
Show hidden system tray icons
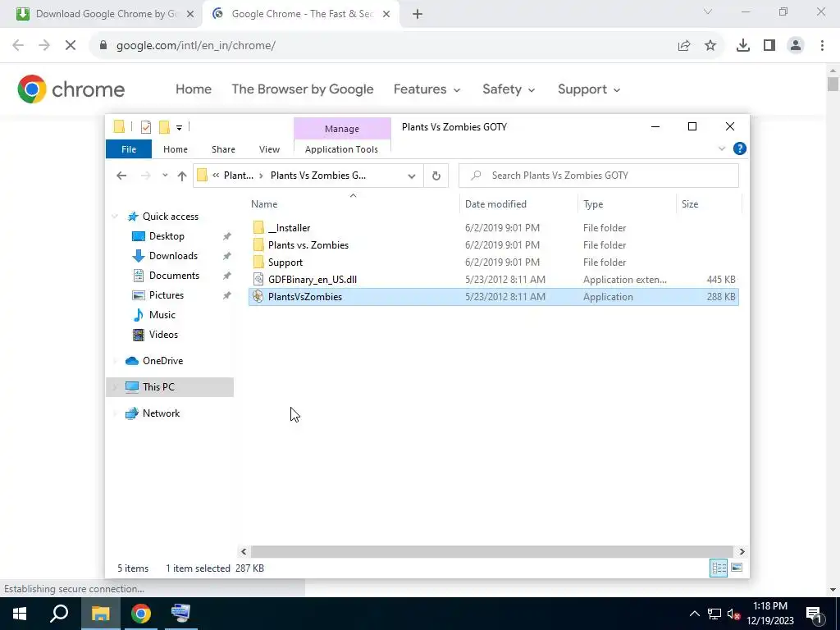(694, 614)
